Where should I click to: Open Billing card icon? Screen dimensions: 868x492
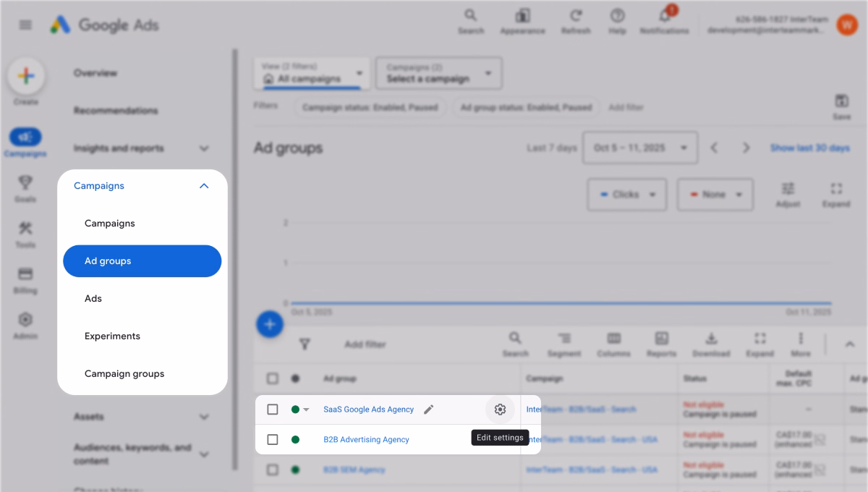pos(25,273)
